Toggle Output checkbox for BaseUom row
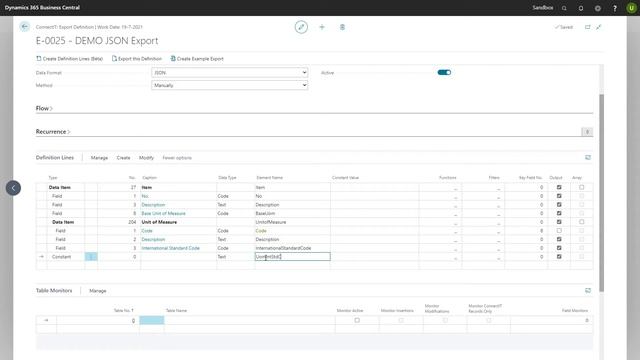Viewport: 640px width, 360px height. [x=559, y=213]
